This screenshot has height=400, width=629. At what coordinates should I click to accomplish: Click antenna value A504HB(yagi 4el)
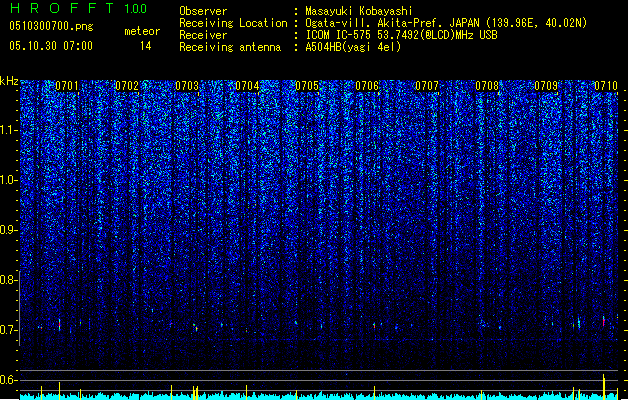pos(353,47)
